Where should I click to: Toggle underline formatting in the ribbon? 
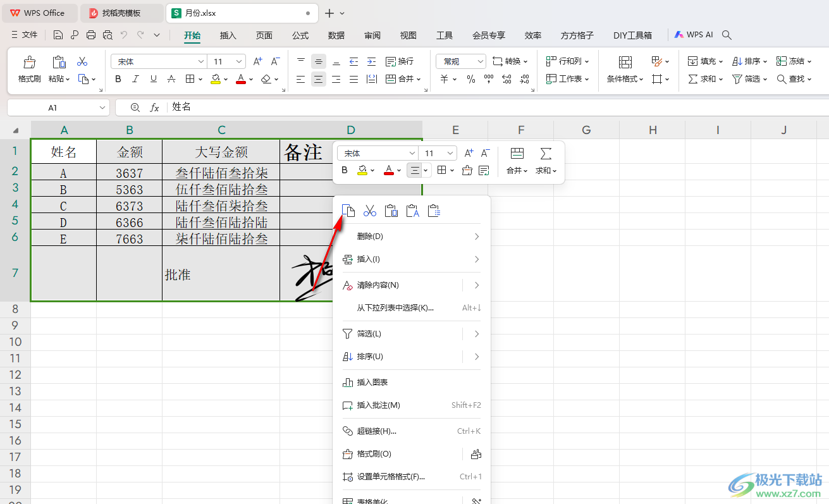point(153,79)
